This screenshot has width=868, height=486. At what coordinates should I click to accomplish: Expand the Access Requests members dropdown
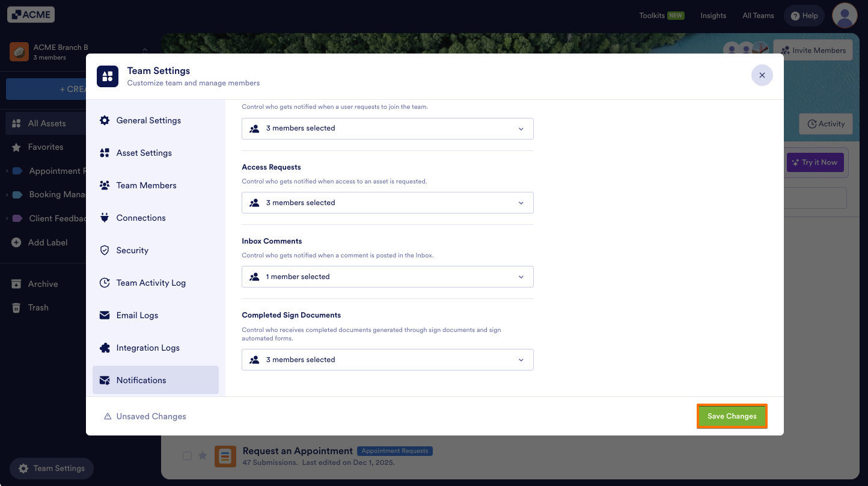pos(388,203)
